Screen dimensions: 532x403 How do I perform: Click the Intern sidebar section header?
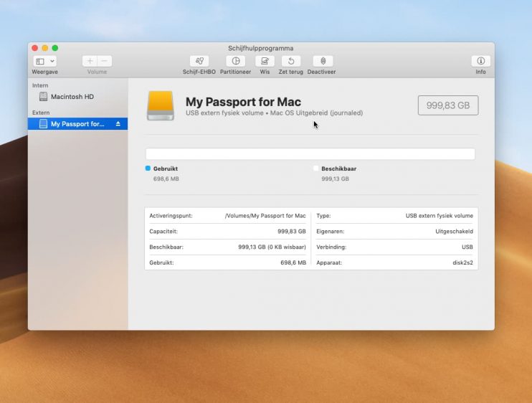pos(40,85)
